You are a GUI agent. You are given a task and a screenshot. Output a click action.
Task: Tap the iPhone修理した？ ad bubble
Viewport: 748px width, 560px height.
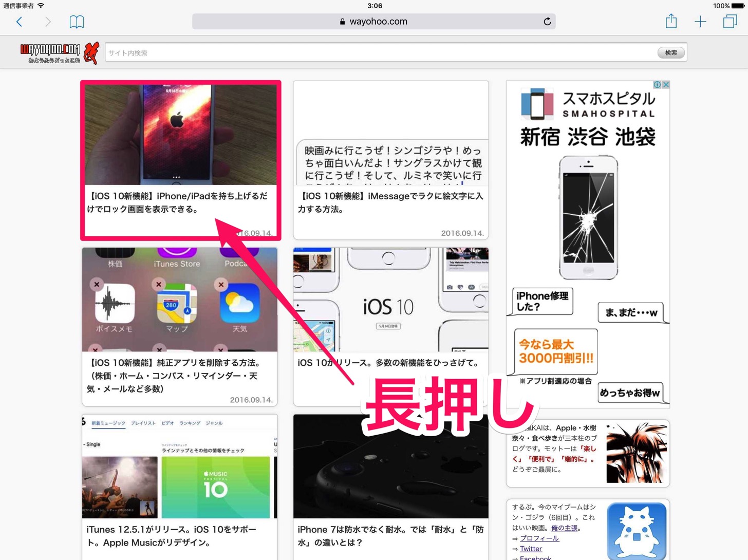543,301
